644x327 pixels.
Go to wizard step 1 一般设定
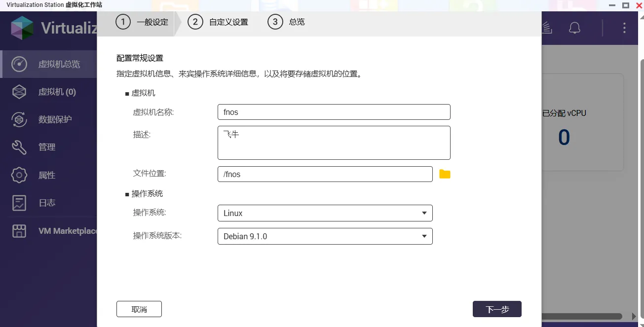click(x=142, y=22)
